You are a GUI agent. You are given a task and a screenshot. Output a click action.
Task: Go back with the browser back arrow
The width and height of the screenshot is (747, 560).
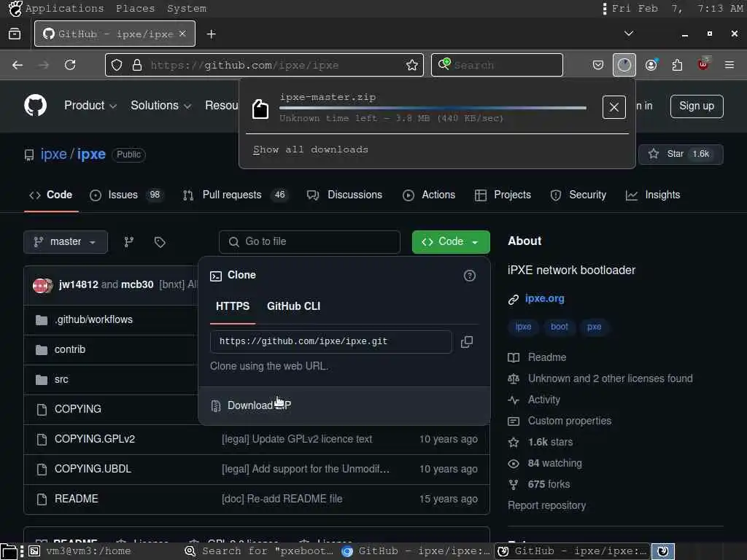pyautogui.click(x=18, y=65)
